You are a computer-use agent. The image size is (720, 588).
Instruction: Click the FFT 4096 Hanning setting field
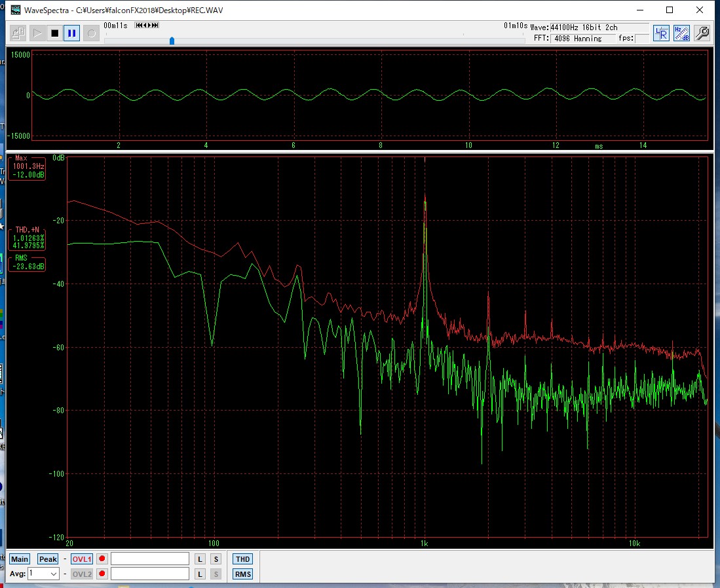(x=582, y=39)
